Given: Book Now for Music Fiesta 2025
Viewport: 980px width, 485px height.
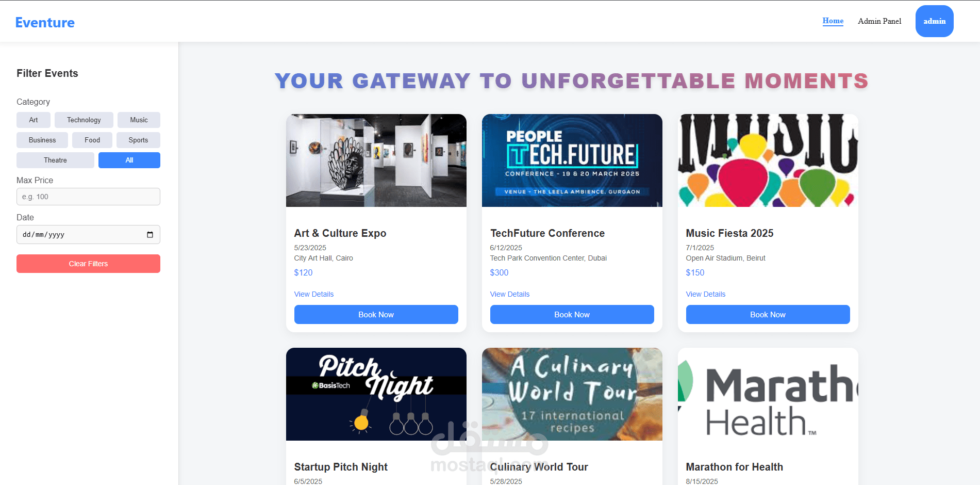Looking at the screenshot, I should point(768,314).
